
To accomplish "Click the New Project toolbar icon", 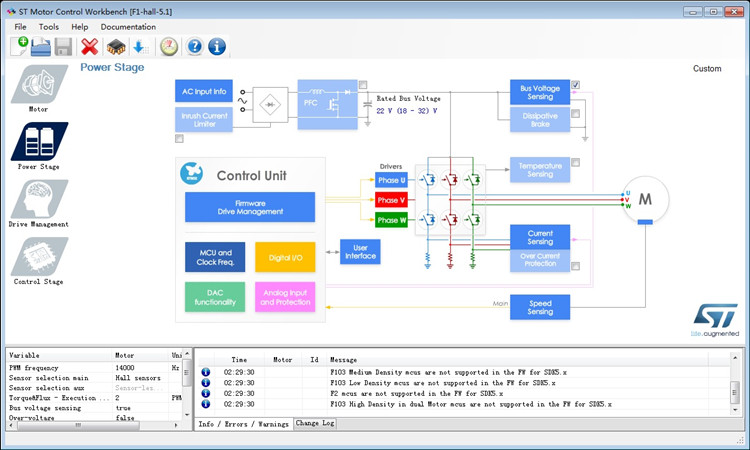I will [19, 46].
